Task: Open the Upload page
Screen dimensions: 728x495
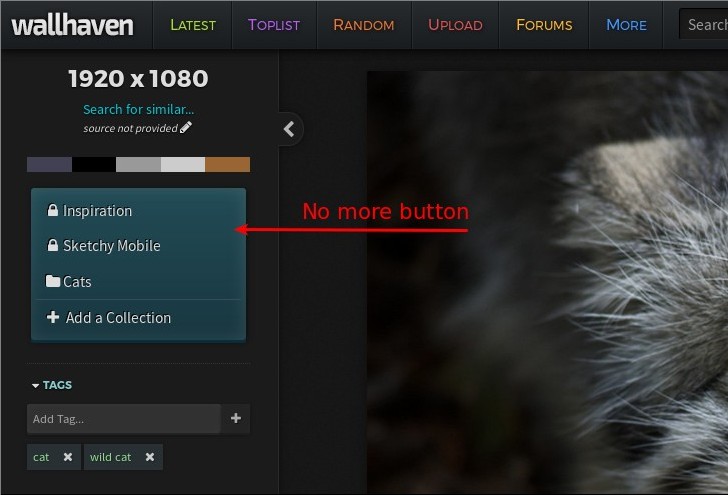Action: (455, 25)
